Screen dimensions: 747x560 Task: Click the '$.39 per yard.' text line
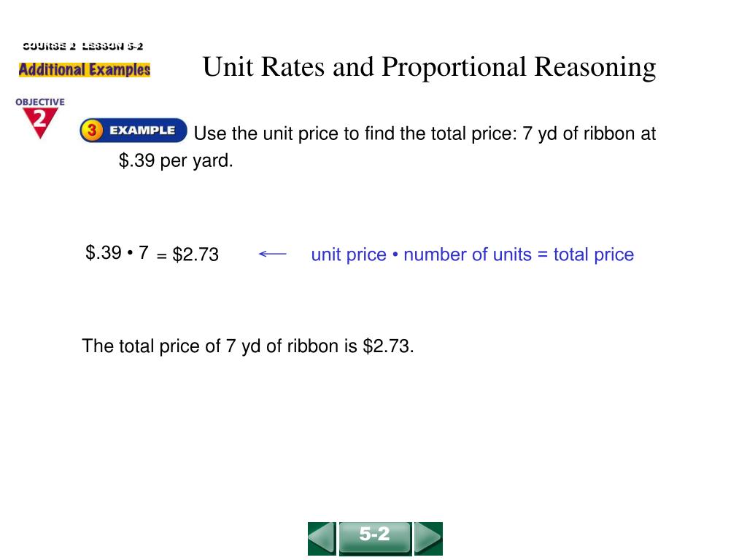tap(176, 160)
